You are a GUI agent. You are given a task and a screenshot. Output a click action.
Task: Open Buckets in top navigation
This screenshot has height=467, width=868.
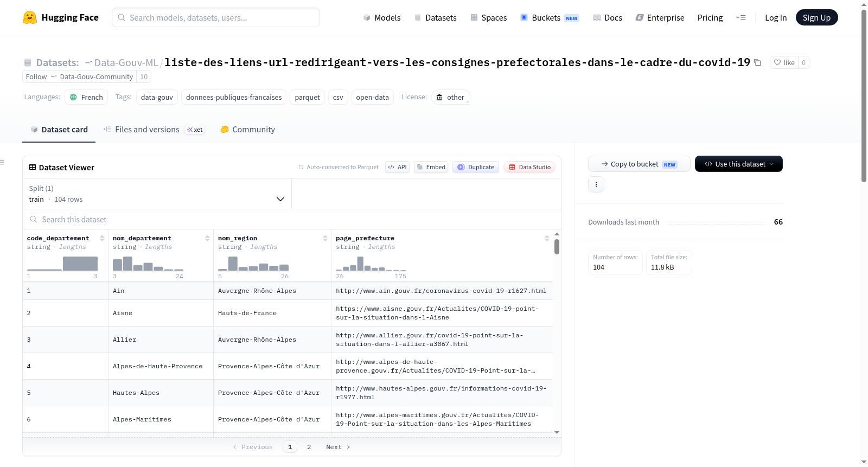point(550,17)
